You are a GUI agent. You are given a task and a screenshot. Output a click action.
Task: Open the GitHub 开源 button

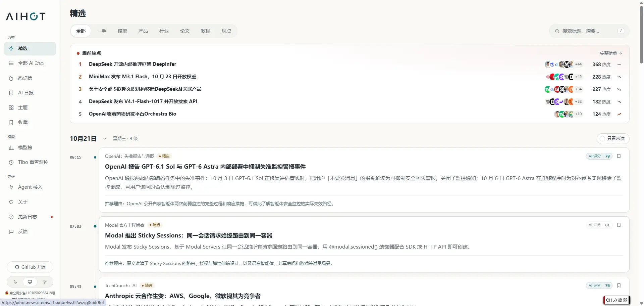[x=30, y=267]
